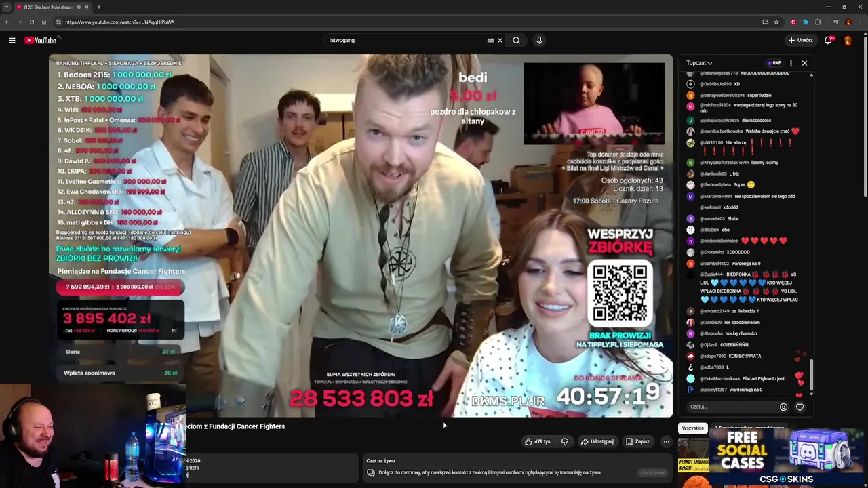
Task: Open the blue extension icon
Action: click(806, 22)
